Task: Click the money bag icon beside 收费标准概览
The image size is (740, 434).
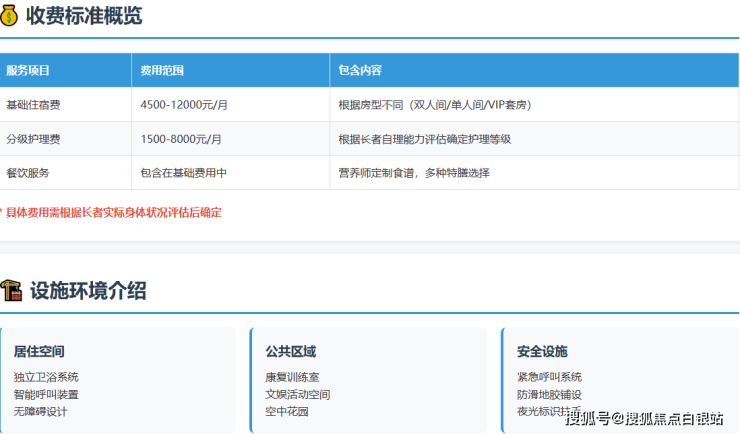Action: [x=10, y=17]
